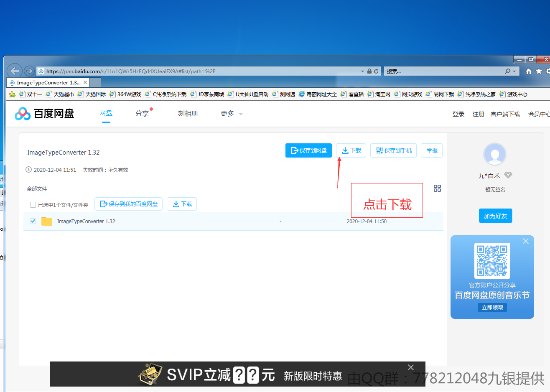Open the 会员中心 link
Image resolution: width=550 pixels, height=392 pixels.
pyautogui.click(x=539, y=114)
